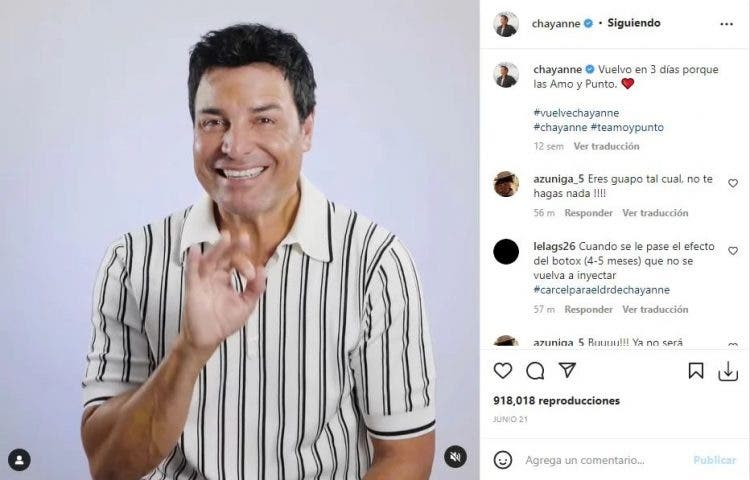The image size is (750, 480).
Task: Open the three-dot more options menu
Action: (x=727, y=24)
